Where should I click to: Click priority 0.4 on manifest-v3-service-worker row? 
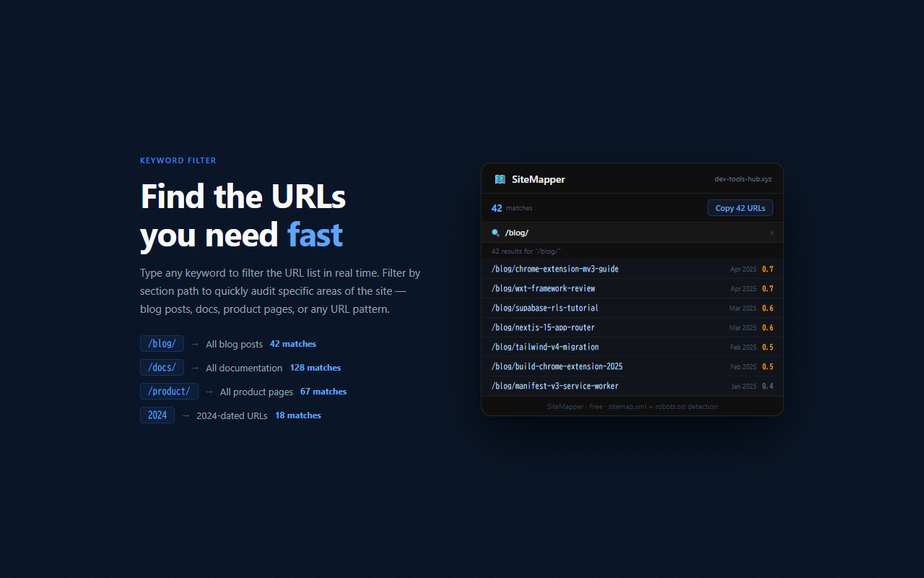click(x=767, y=386)
